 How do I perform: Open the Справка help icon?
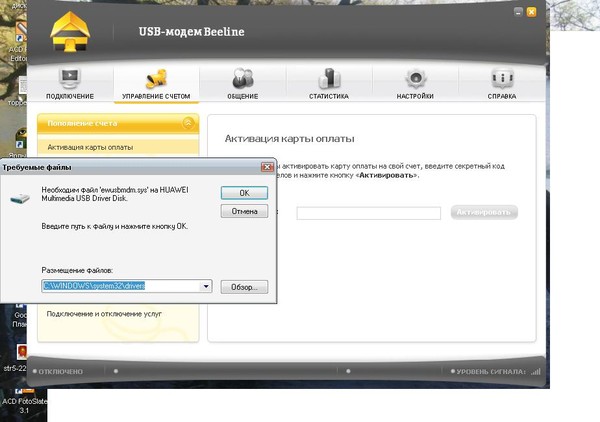pos(502,79)
